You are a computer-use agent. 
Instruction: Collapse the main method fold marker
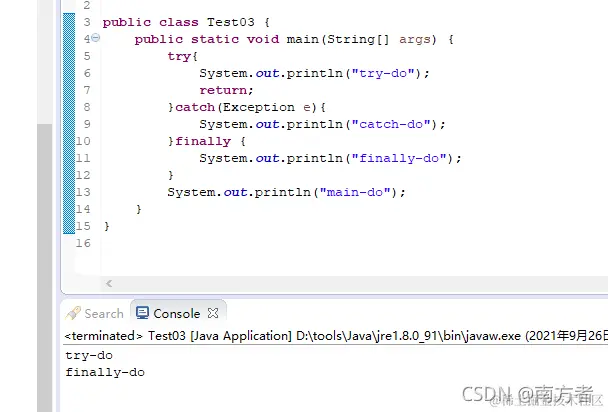pos(96,38)
